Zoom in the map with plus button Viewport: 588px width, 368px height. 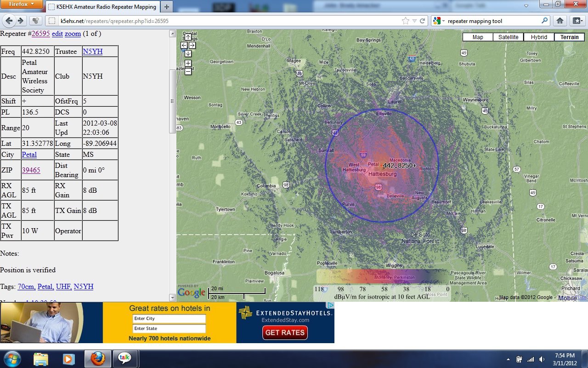coord(188,63)
